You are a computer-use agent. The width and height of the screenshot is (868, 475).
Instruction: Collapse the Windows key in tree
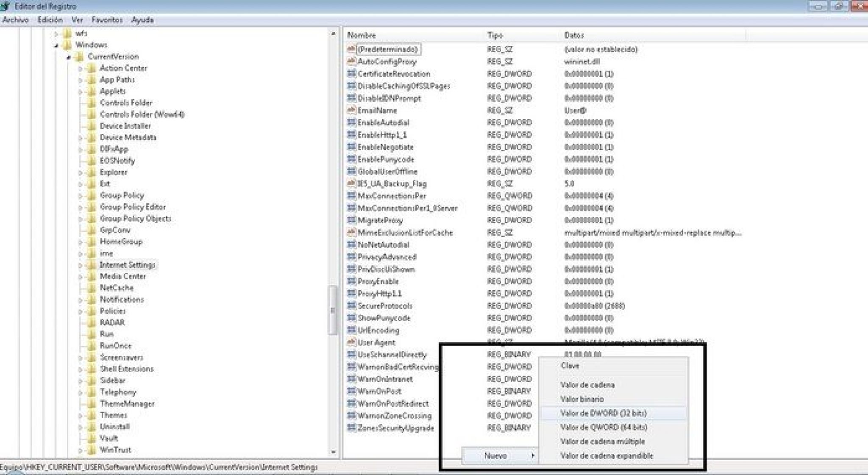56,45
